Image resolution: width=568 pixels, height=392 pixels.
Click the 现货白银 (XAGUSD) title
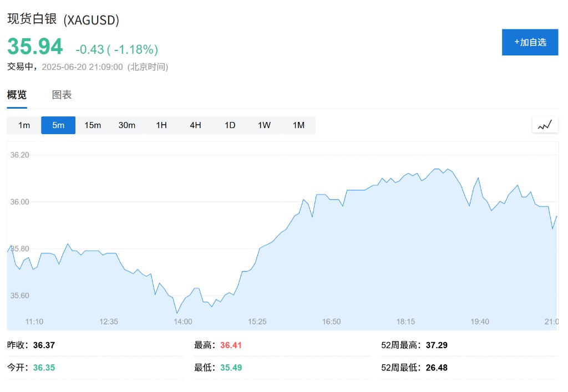(x=63, y=19)
